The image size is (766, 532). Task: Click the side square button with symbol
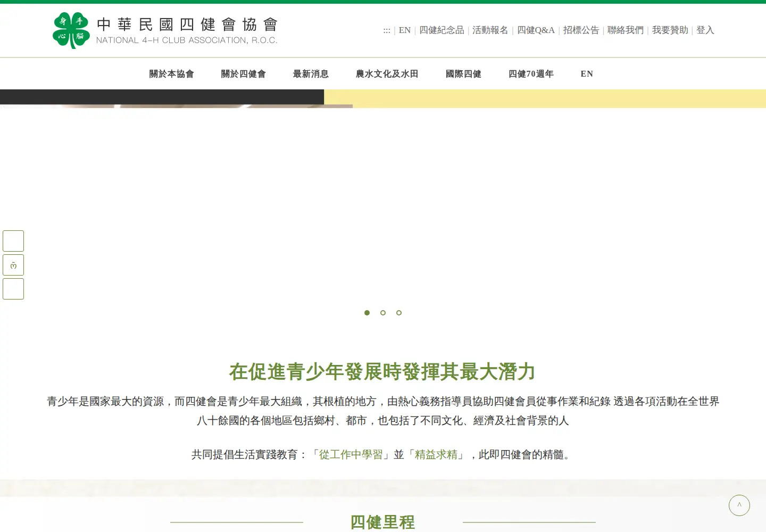[13, 265]
